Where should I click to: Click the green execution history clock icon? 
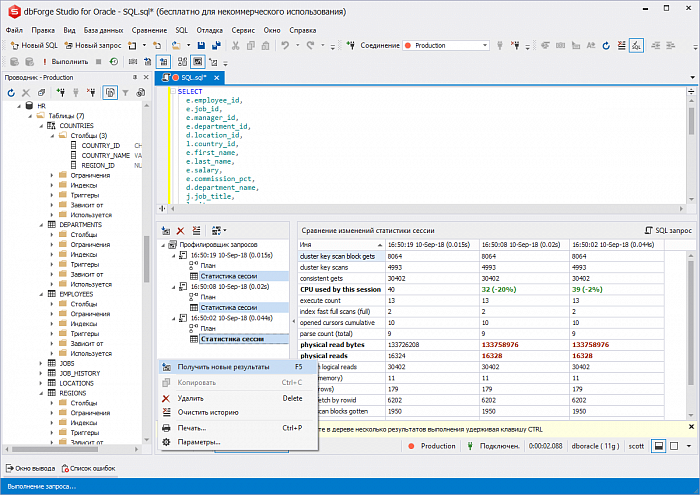114,62
